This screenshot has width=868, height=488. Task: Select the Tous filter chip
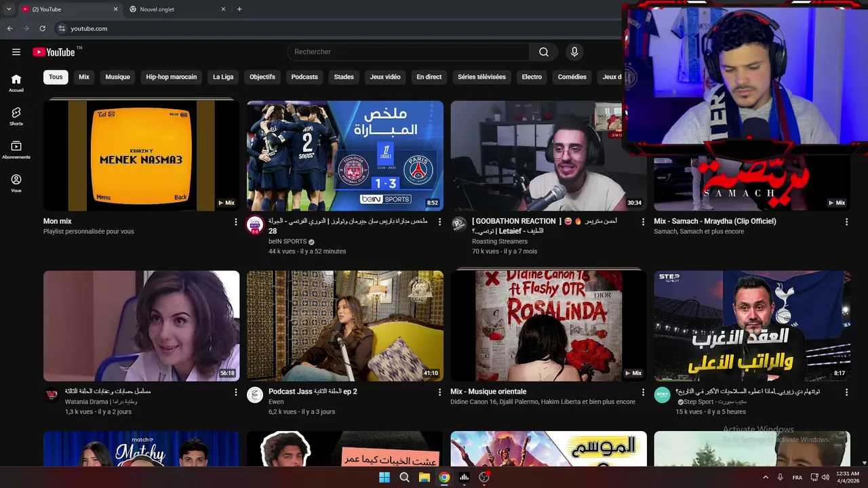[x=56, y=77]
